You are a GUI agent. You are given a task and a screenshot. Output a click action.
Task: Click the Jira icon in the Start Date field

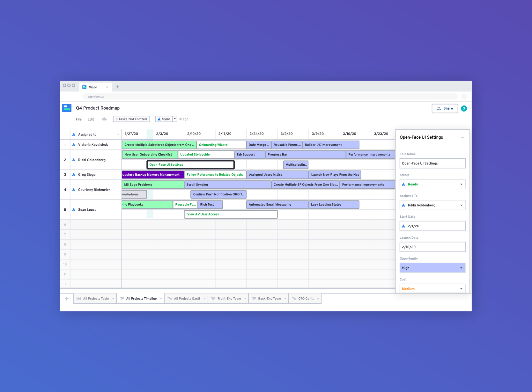tap(403, 226)
